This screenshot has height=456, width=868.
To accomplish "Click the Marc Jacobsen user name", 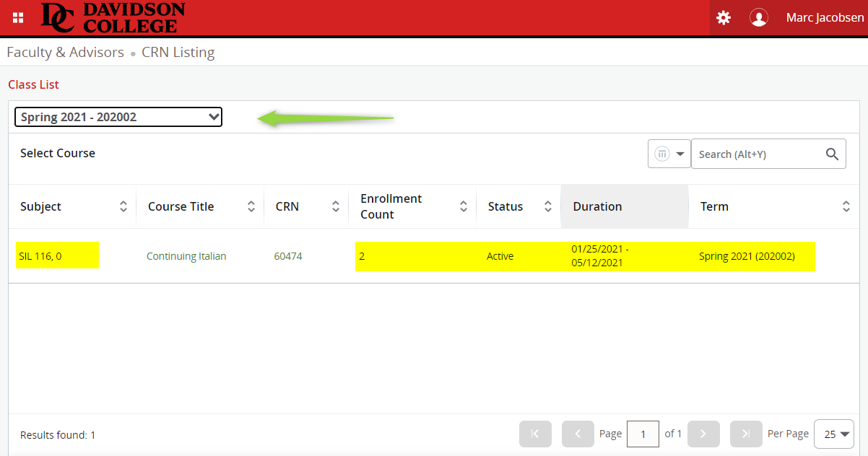I will pos(825,17).
